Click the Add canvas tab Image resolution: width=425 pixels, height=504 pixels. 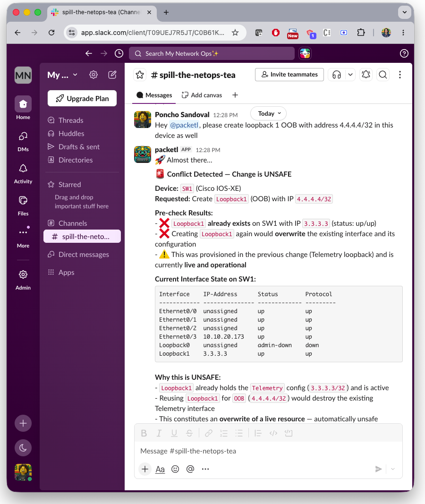202,95
